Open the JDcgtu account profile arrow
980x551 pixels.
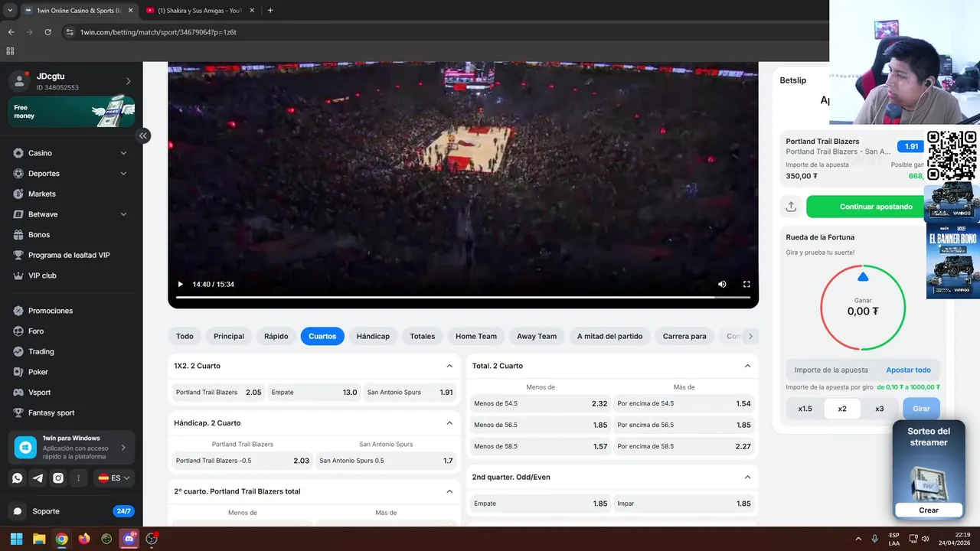point(128,81)
